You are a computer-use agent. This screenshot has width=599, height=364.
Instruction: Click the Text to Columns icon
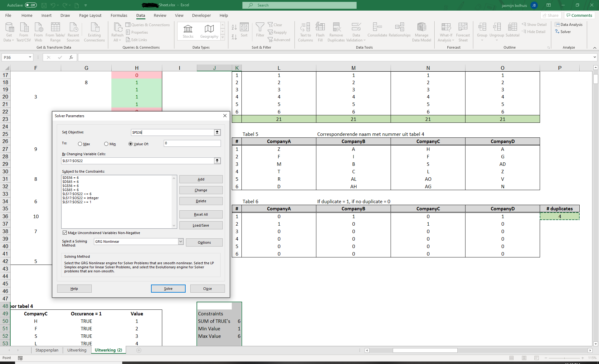[305, 27]
